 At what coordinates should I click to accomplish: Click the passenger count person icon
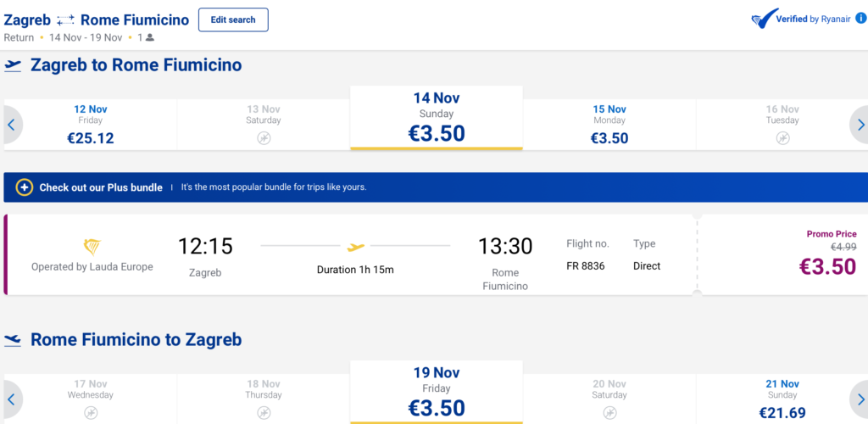(150, 37)
